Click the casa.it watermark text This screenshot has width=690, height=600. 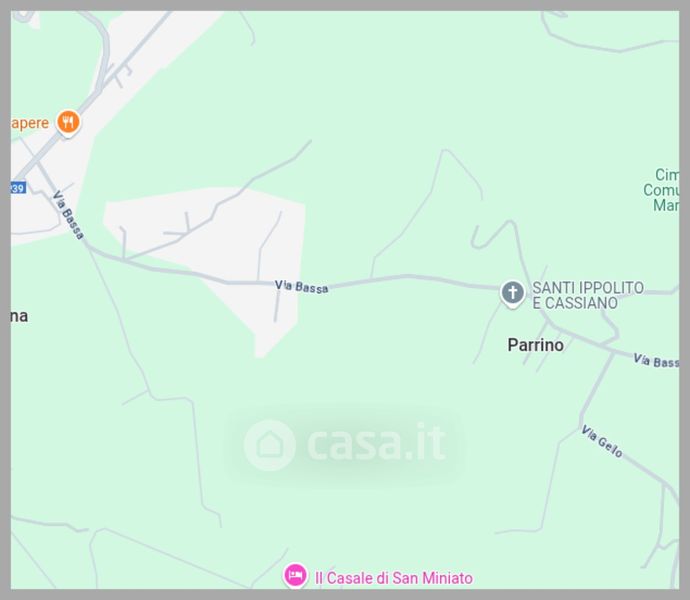[377, 442]
